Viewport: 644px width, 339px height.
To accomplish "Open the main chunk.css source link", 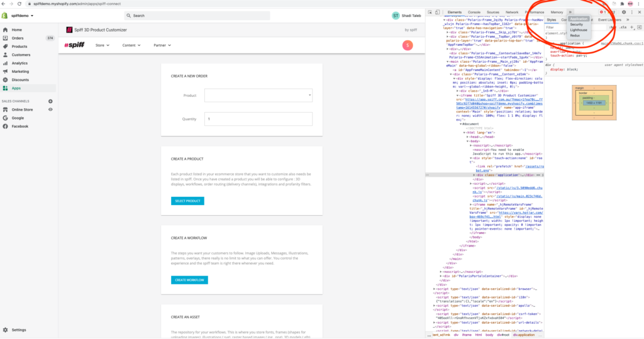I will click(x=622, y=43).
